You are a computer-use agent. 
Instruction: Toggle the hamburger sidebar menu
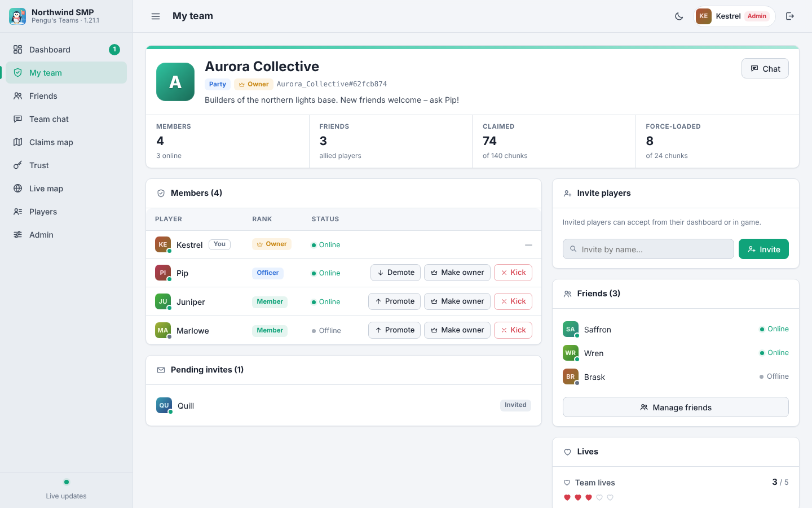click(x=156, y=16)
